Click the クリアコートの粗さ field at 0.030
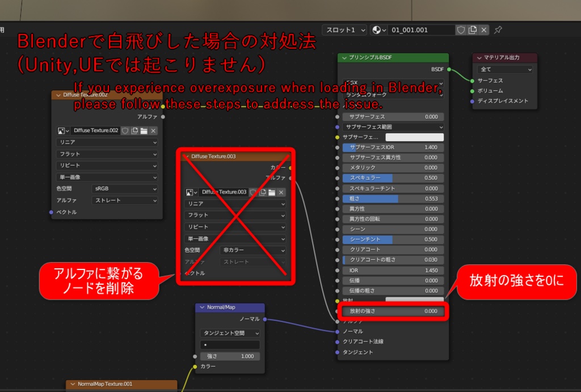Viewport: 581px width, 392px height. coord(393,260)
